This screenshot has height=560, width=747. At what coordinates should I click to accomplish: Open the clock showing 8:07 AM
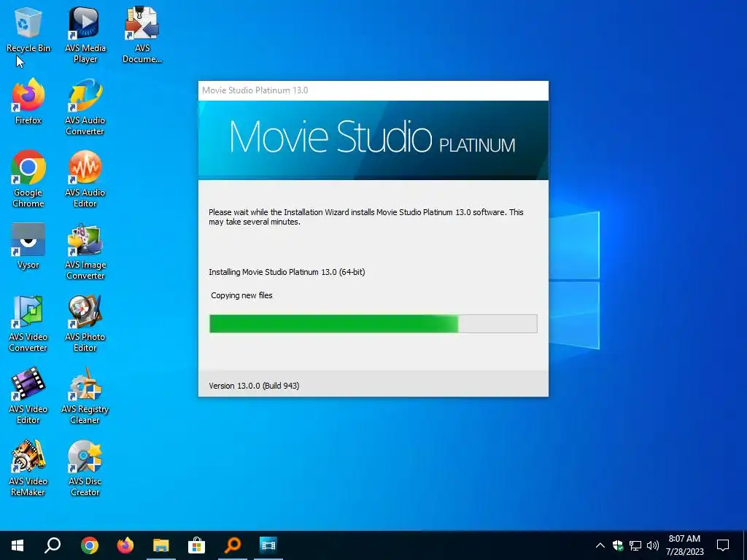(684, 545)
